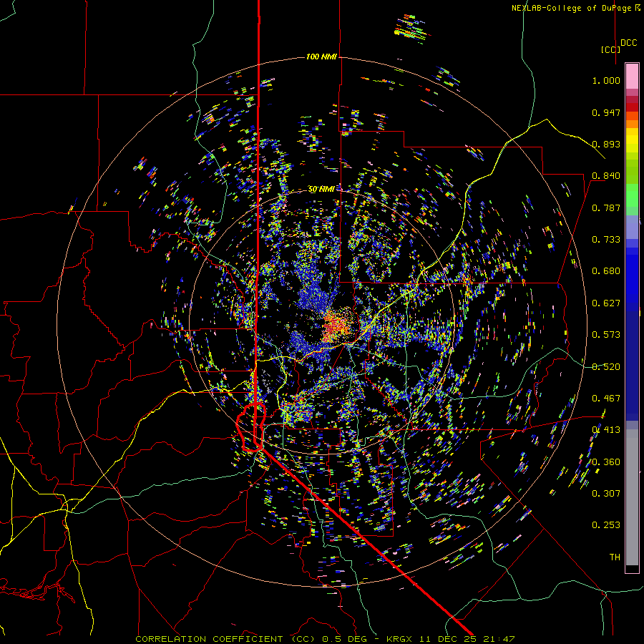
Task: Click the NEXLAB-College of DuPage label
Action: (x=575, y=8)
